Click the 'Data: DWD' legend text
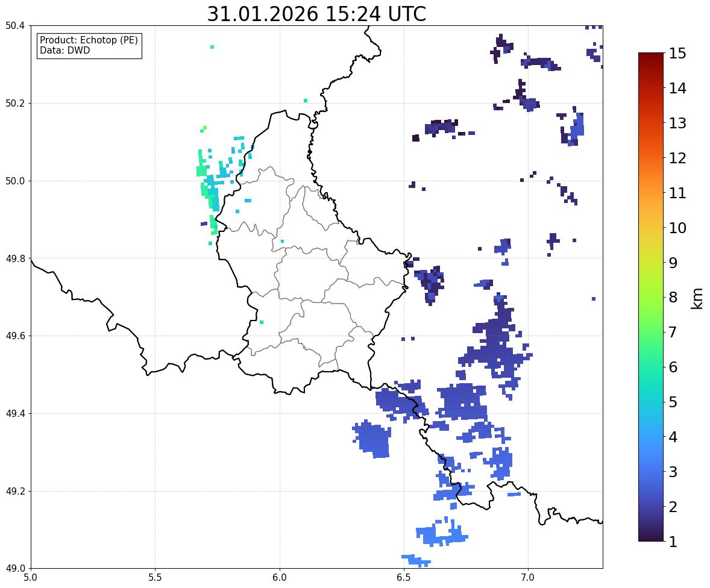710x588 pixels. click(x=64, y=50)
